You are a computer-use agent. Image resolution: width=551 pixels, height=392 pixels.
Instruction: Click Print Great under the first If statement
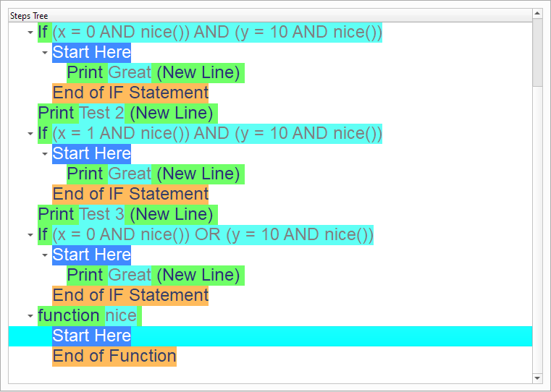155,73
